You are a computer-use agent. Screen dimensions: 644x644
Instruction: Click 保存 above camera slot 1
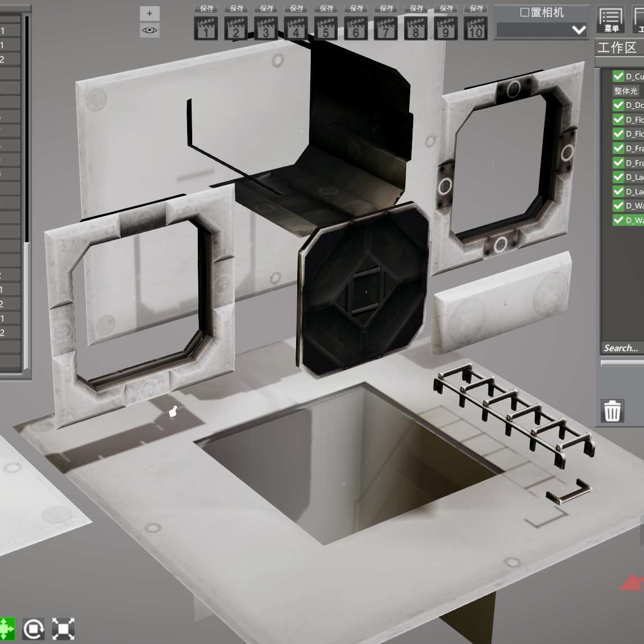[206, 8]
